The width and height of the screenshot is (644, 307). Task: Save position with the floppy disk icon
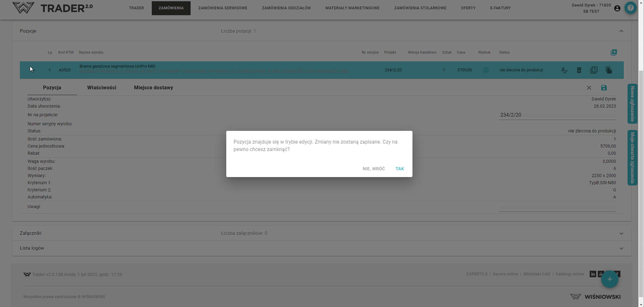tap(604, 88)
